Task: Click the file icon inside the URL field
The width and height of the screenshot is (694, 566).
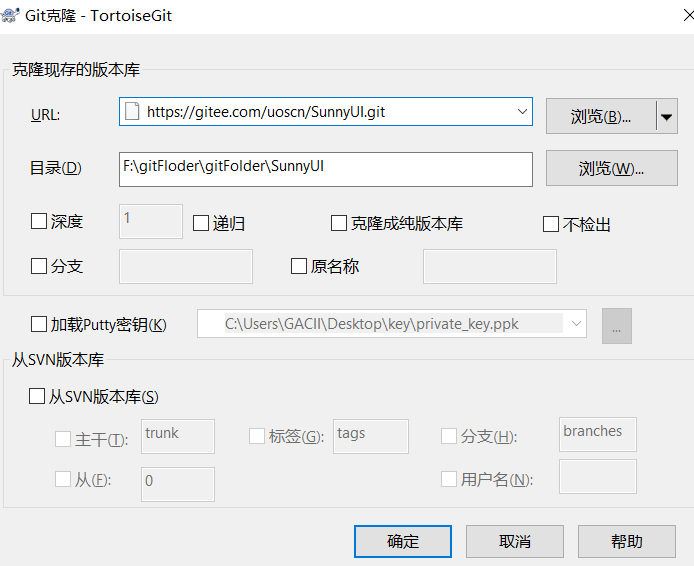Action: tap(132, 112)
